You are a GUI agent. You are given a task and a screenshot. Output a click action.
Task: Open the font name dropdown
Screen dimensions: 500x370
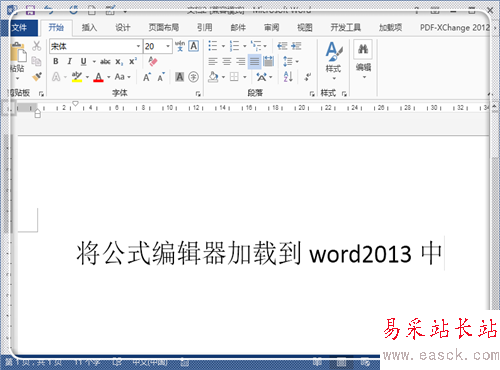point(138,46)
